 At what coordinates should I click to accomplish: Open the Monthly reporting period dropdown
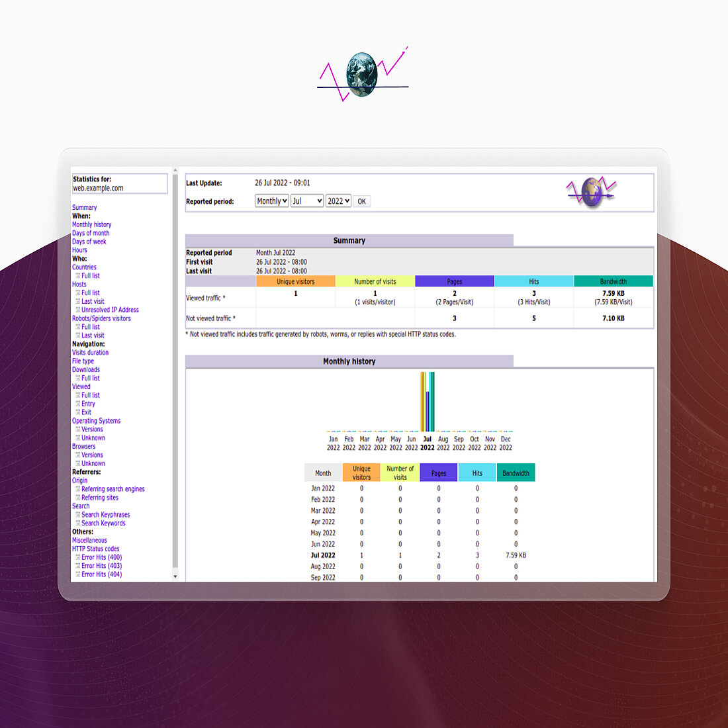pyautogui.click(x=271, y=201)
